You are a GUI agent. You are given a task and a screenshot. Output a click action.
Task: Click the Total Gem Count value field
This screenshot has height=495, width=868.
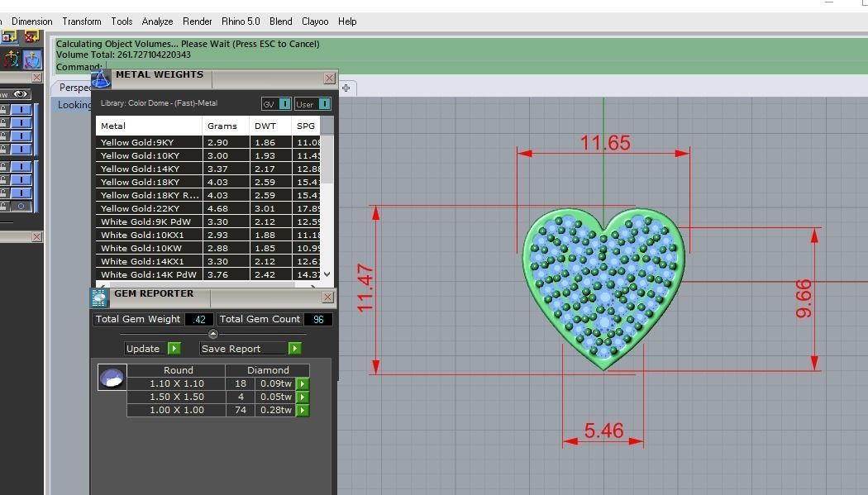click(318, 319)
